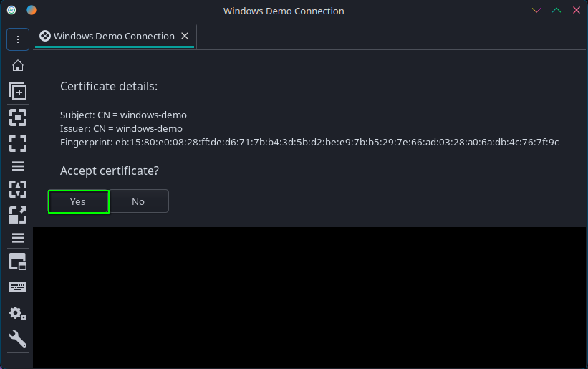Click the resize window to fit icon
Viewport: 588px width, 369px height.
pos(18,117)
